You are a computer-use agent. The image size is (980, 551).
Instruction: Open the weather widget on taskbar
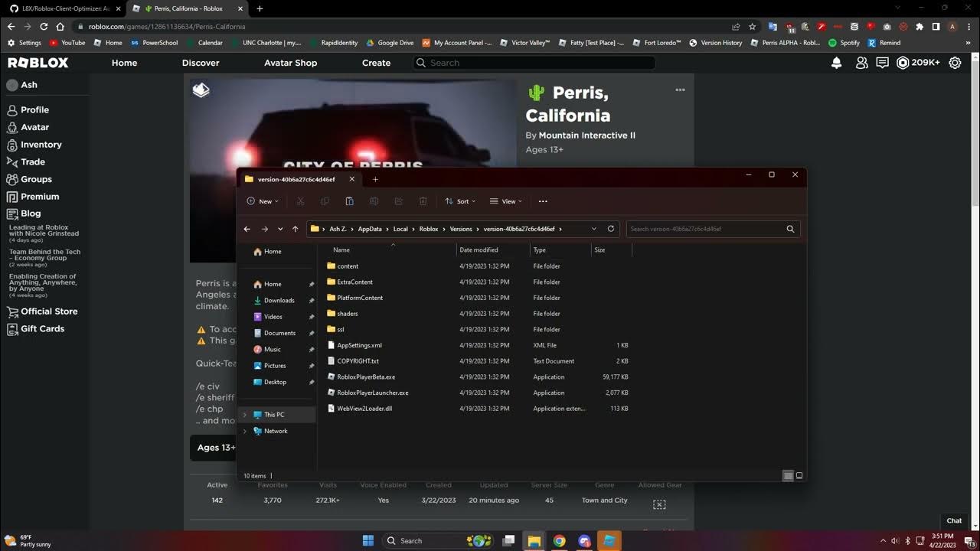pos(28,540)
